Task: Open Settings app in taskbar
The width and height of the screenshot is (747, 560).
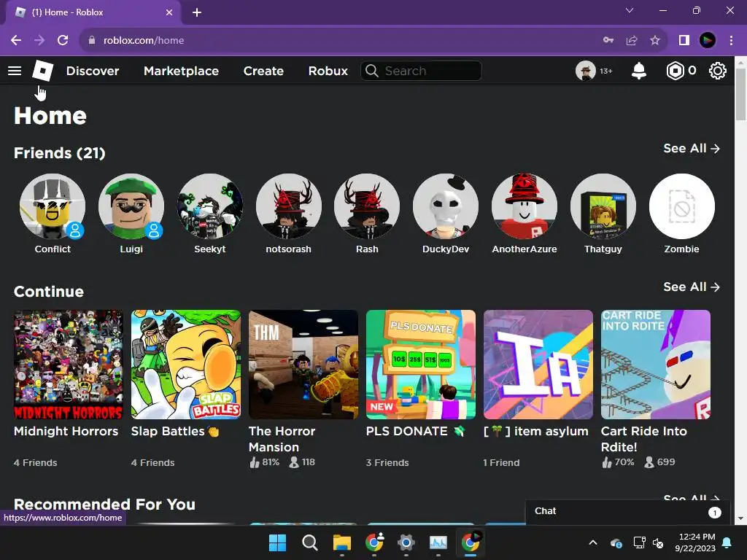Action: click(406, 542)
